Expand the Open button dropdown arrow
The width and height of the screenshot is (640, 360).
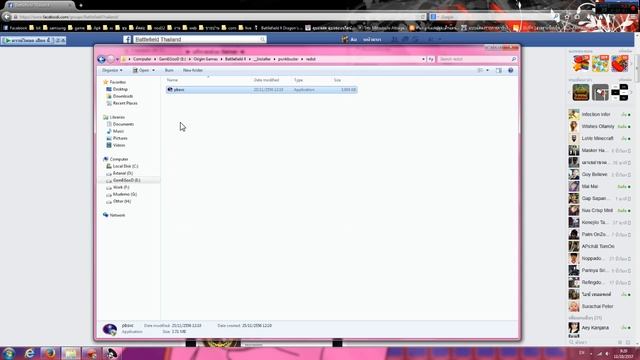tap(153, 70)
